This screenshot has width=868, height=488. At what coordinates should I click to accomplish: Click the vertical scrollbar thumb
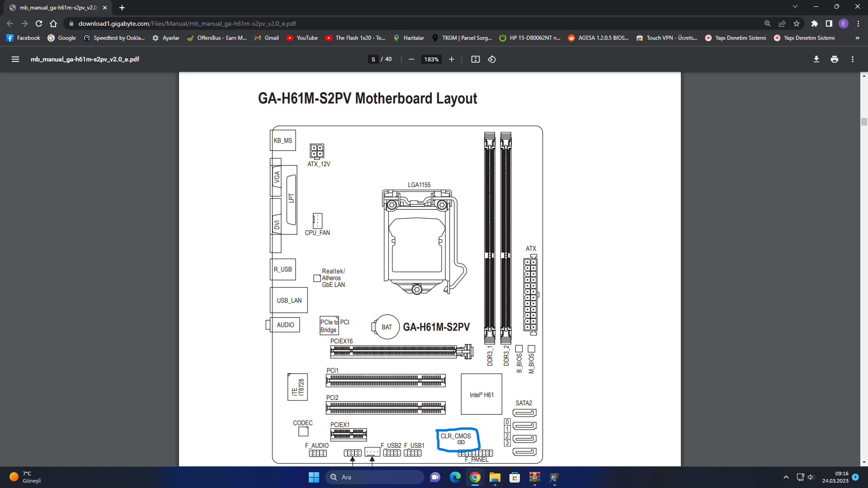click(x=864, y=122)
